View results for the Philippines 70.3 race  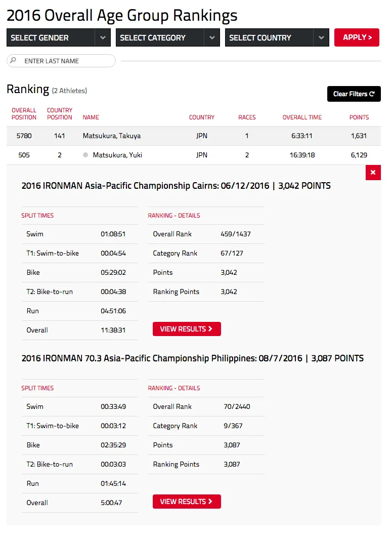tap(187, 502)
